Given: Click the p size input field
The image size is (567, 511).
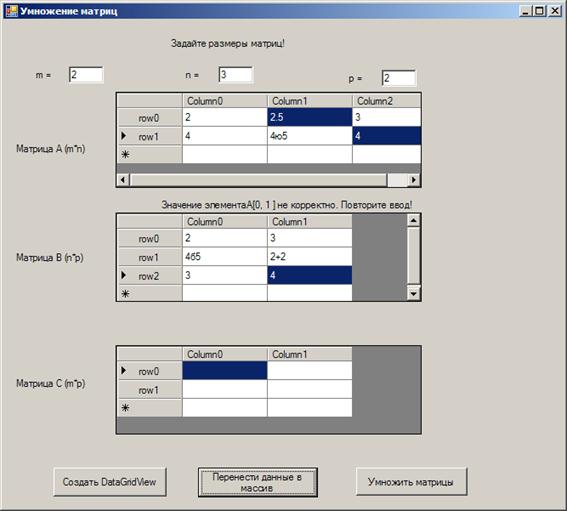Looking at the screenshot, I should click(x=399, y=78).
